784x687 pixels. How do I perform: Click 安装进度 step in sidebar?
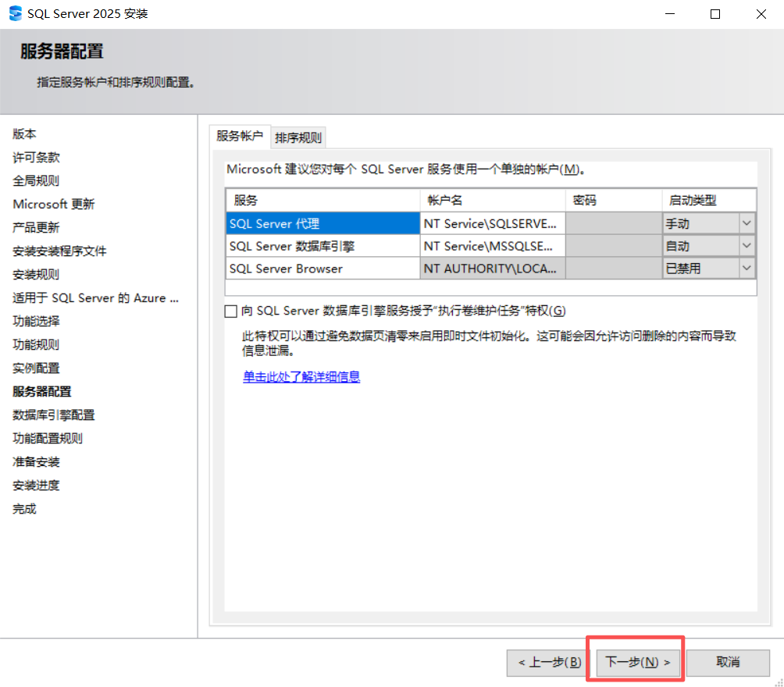point(36,486)
